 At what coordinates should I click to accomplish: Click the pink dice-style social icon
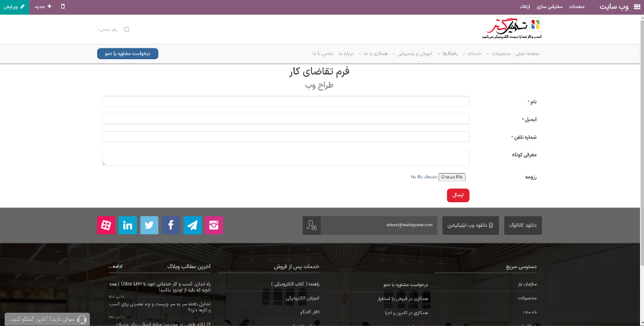coord(105,225)
